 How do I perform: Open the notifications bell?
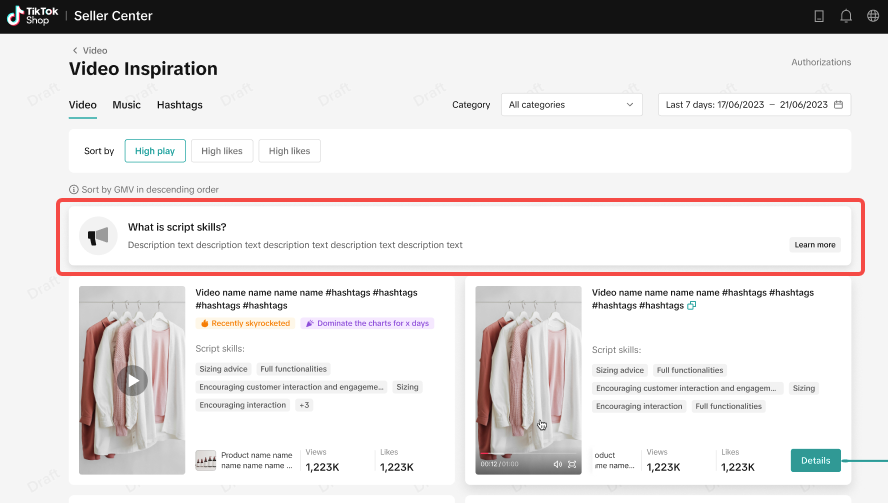[x=846, y=16]
